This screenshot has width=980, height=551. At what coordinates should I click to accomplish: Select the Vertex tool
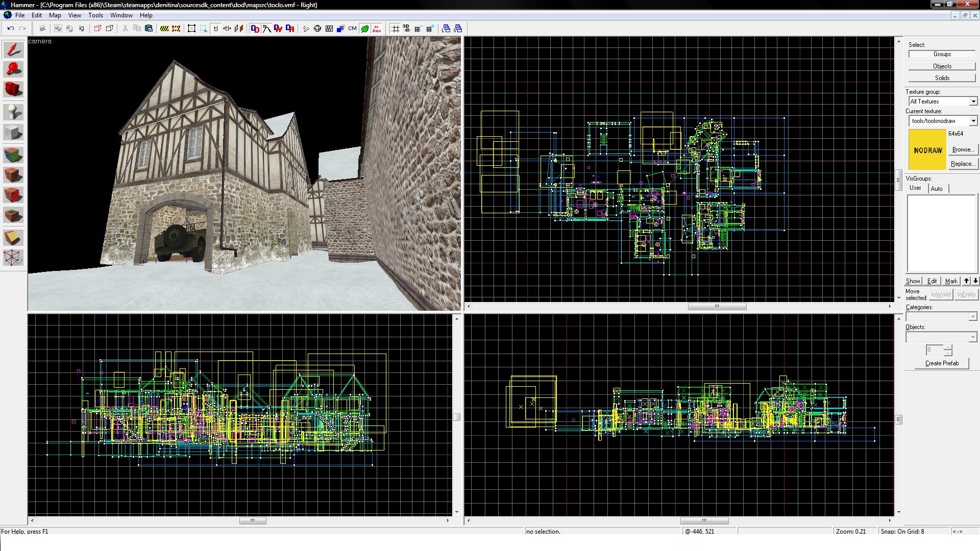[14, 258]
